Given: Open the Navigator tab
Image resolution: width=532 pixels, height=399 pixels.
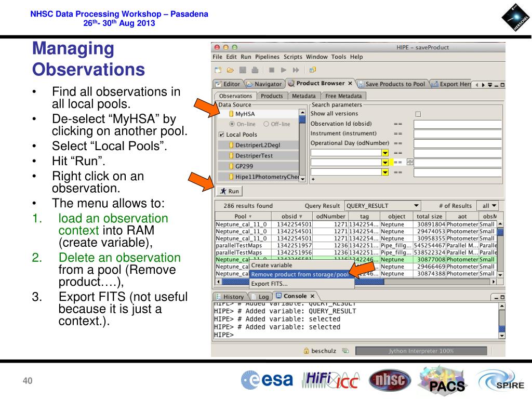Looking at the screenshot, I should pos(264,84).
